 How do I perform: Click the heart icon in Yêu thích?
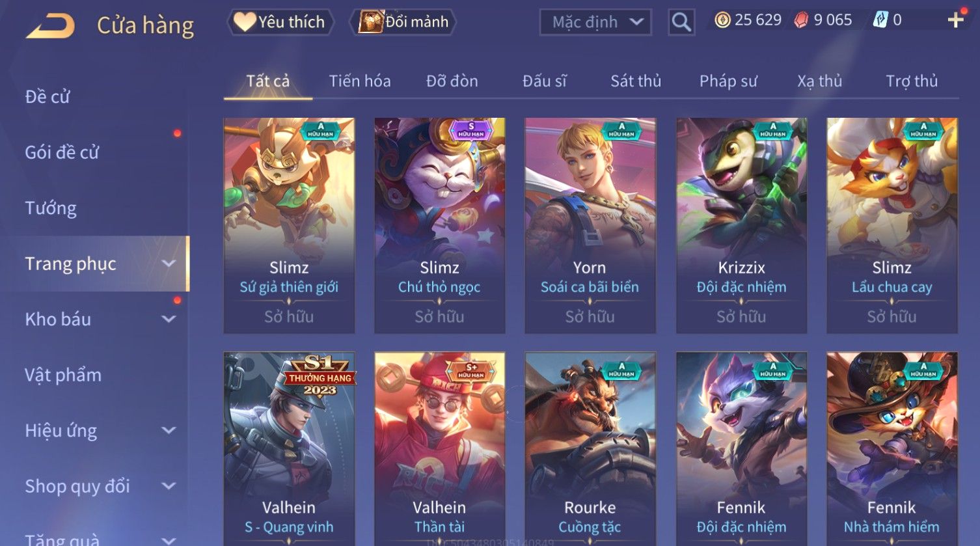tap(245, 21)
